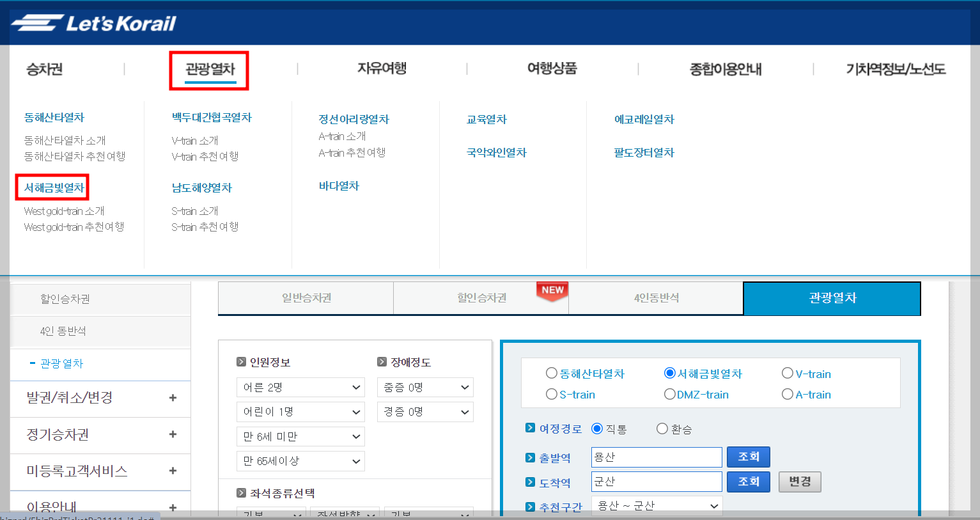Screen dimensions: 980x520
Task: Open 정선아리랑열차 link
Action: tap(354, 120)
